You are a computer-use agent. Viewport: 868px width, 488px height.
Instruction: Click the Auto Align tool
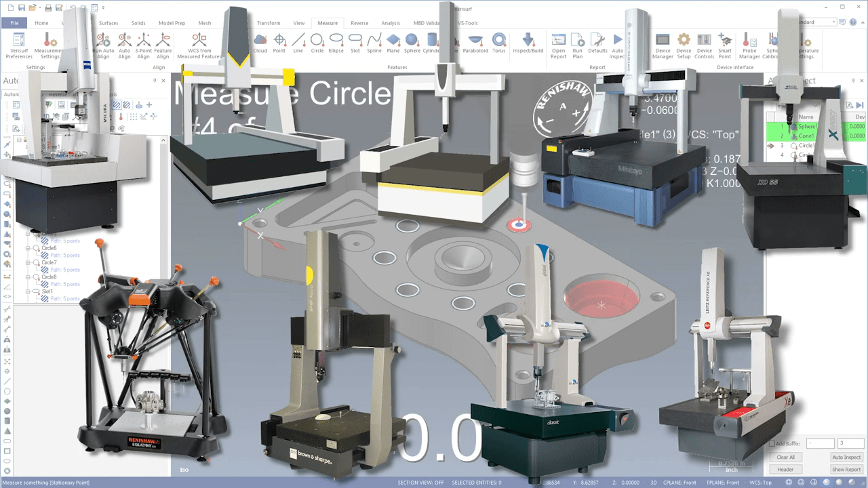pyautogui.click(x=124, y=45)
